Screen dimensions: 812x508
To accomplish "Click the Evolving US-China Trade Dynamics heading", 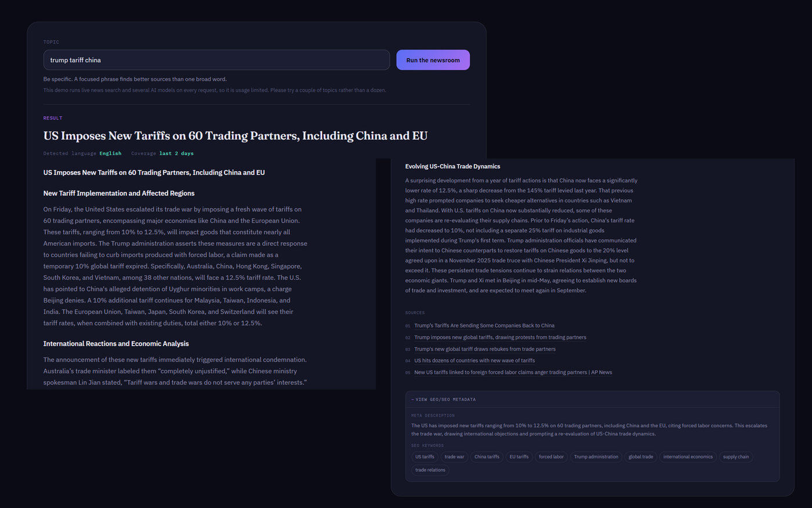I will pyautogui.click(x=452, y=167).
